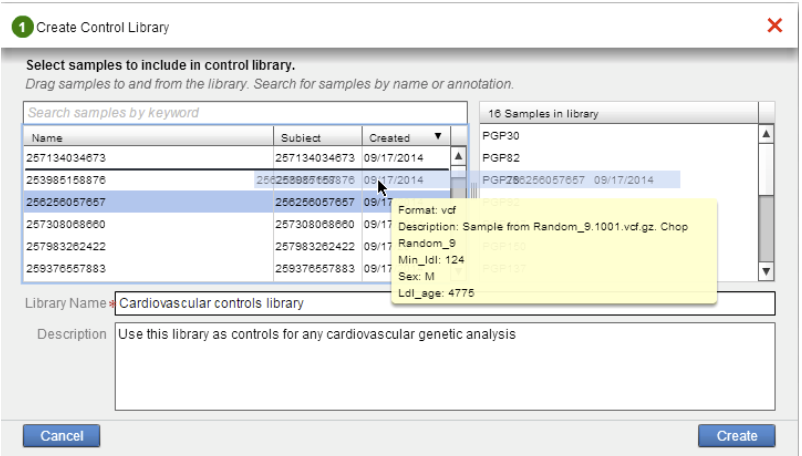Image resolution: width=802 pixels, height=456 pixels.
Task: Select sample row 253985158876
Action: tap(236, 180)
